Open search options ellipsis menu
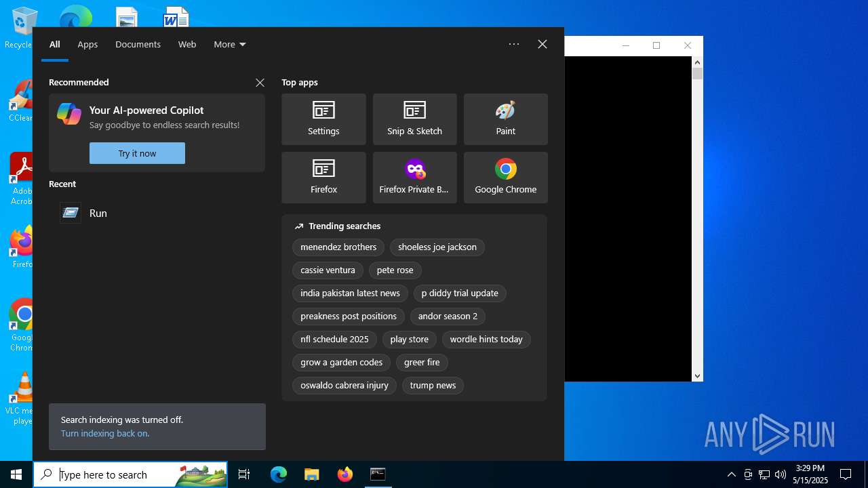The image size is (868, 488). [514, 44]
